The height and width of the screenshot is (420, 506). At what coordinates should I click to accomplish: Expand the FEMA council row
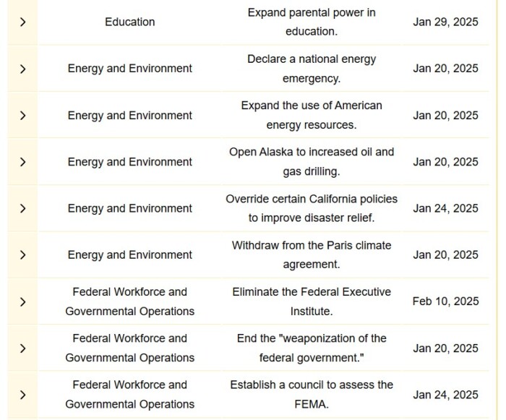[x=22, y=395]
